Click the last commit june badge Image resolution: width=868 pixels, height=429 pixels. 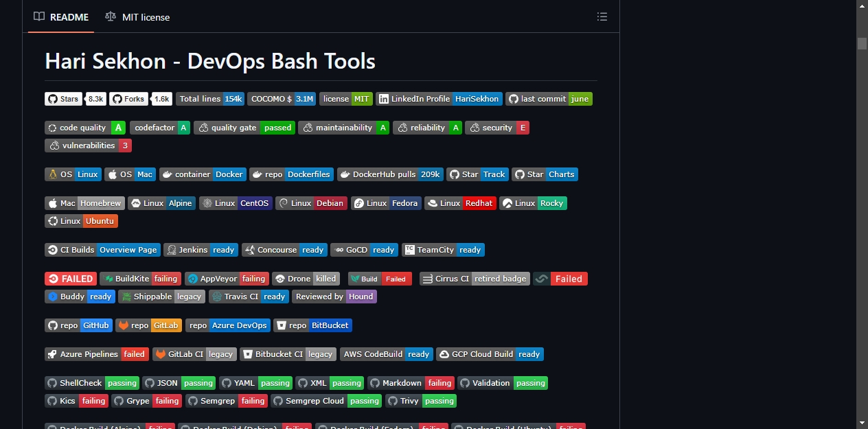(x=549, y=99)
